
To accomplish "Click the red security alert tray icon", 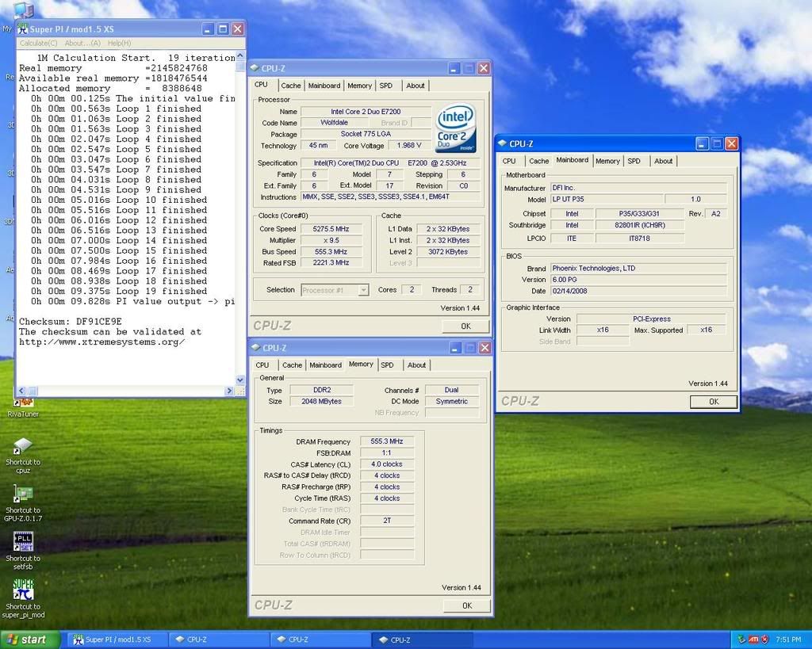I will pyautogui.click(x=765, y=639).
